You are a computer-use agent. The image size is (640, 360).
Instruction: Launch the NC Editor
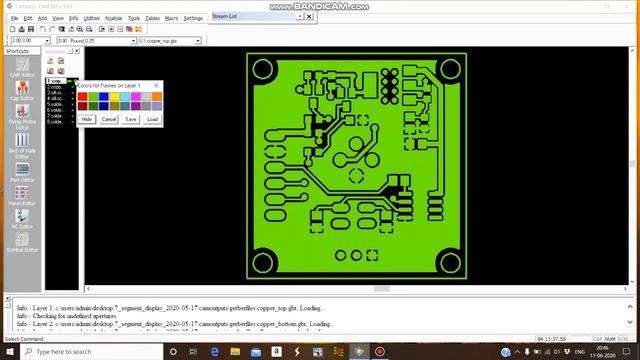pyautogui.click(x=22, y=219)
